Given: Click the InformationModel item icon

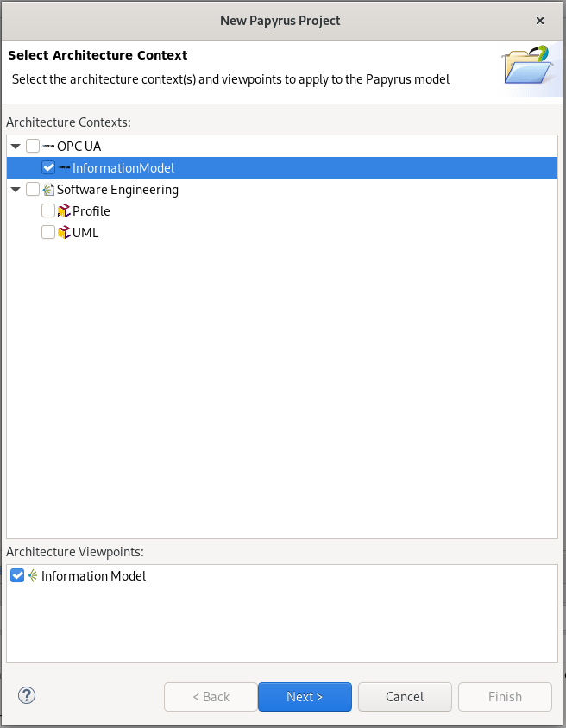Looking at the screenshot, I should (64, 168).
